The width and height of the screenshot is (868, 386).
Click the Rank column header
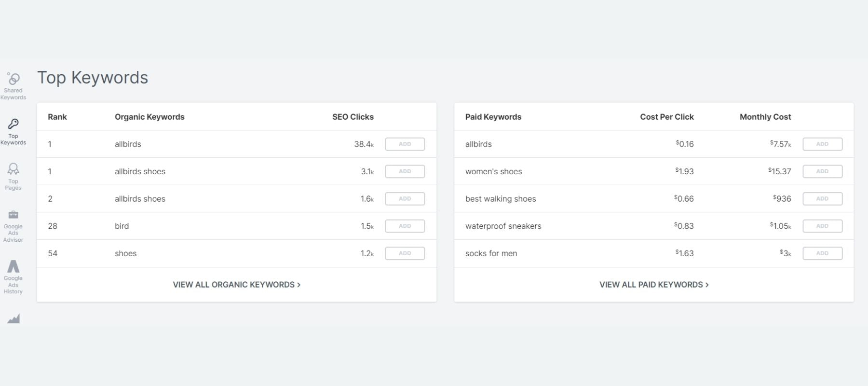57,117
